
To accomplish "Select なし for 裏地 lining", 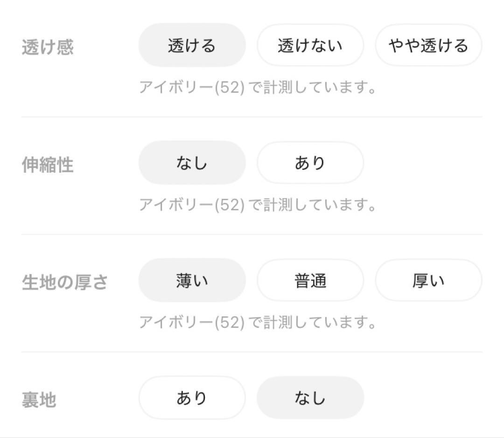I will point(310,398).
